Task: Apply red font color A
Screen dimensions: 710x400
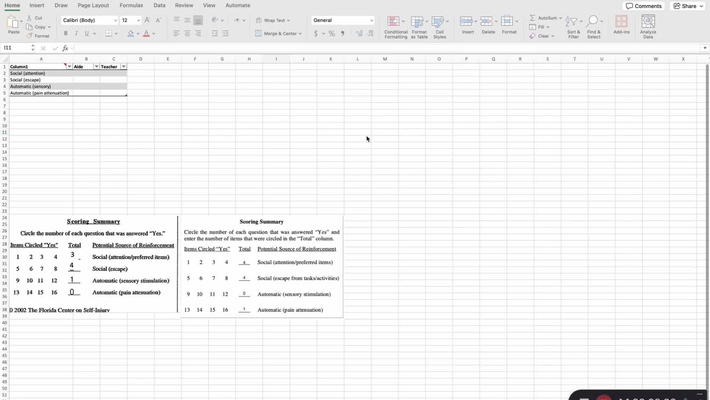Action: (x=146, y=34)
